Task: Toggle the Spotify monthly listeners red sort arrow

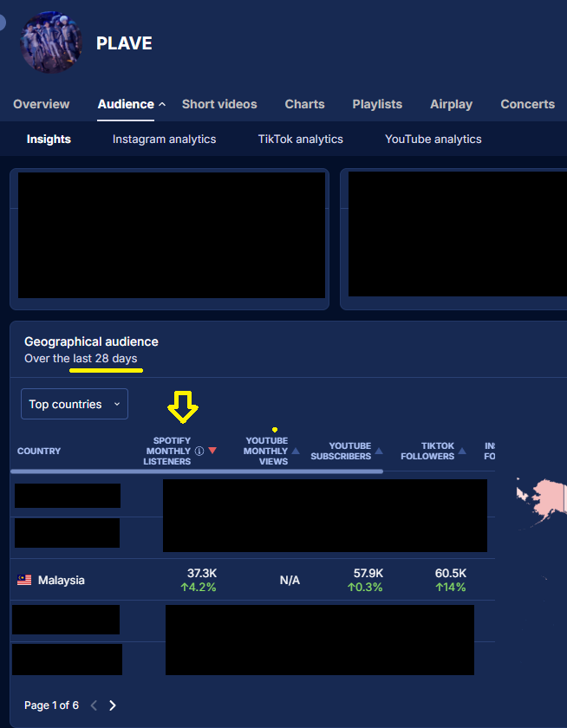Action: coord(212,451)
